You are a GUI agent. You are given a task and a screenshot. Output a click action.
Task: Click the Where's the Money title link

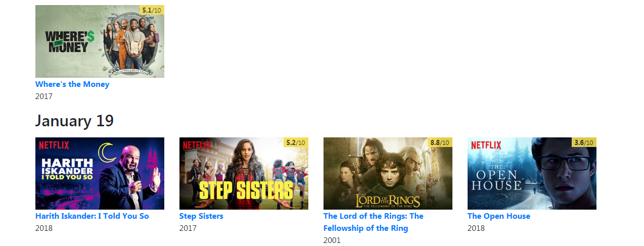(x=72, y=84)
